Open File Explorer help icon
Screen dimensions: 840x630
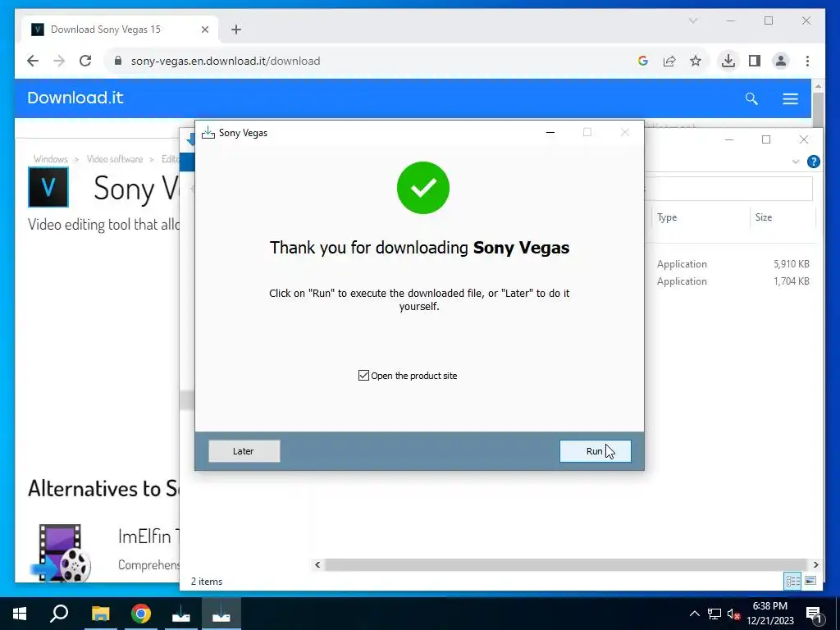813,162
